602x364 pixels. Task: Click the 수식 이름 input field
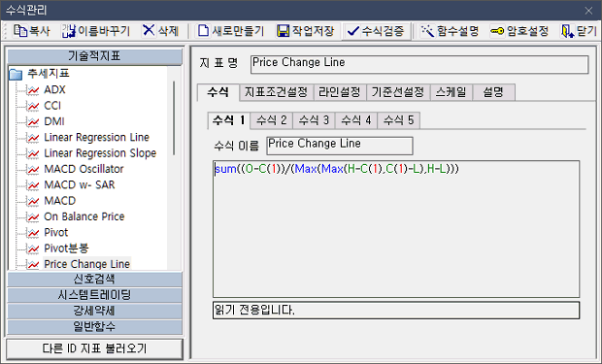point(340,146)
